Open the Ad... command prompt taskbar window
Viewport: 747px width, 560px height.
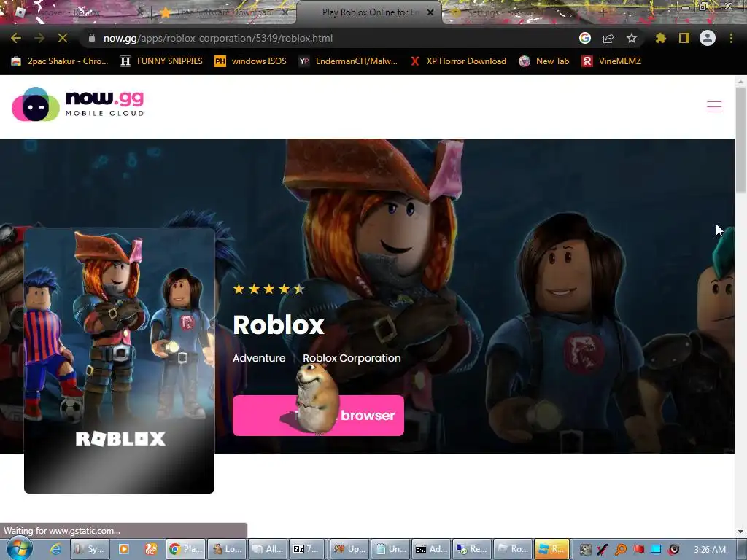tap(432, 549)
